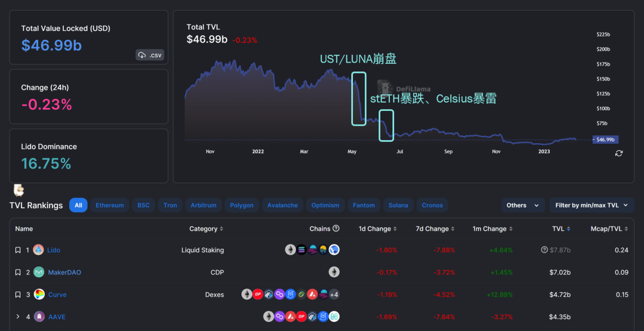This screenshot has width=644, height=331.
Task: Click Lido's Liquid Staking category cell
Action: coord(203,250)
